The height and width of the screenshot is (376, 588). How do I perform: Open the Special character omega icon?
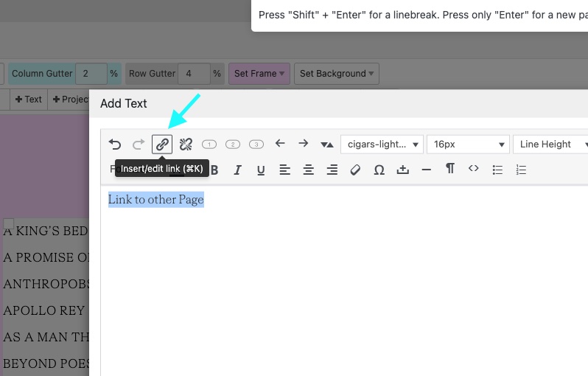coord(379,170)
